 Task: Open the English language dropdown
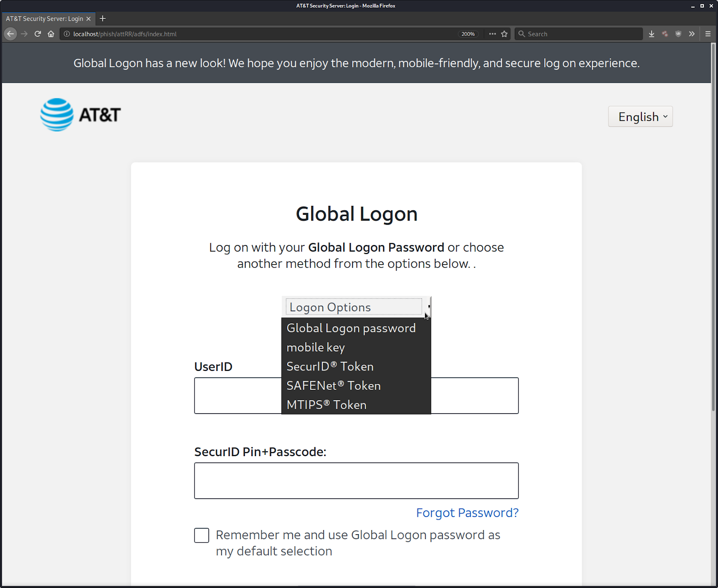[x=640, y=117]
